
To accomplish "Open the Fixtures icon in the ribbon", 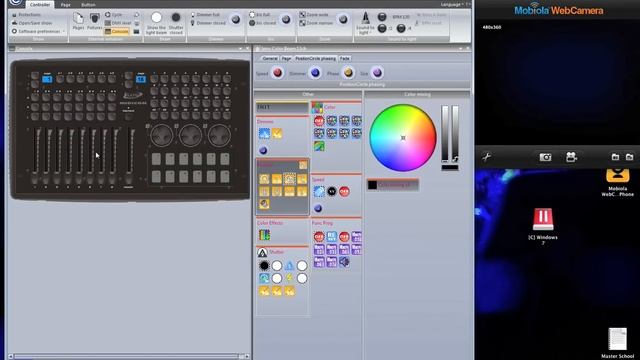I will point(95,21).
